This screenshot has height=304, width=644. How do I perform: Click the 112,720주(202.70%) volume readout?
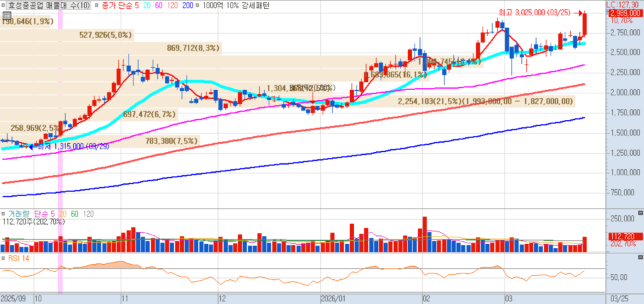pyautogui.click(x=33, y=222)
